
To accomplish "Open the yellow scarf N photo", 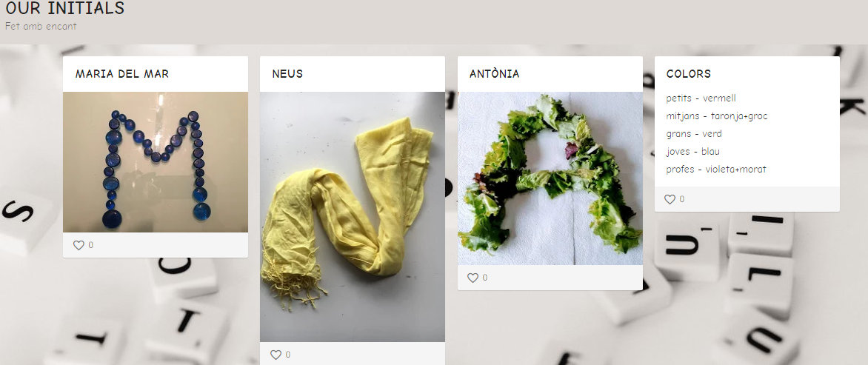I will (x=353, y=217).
